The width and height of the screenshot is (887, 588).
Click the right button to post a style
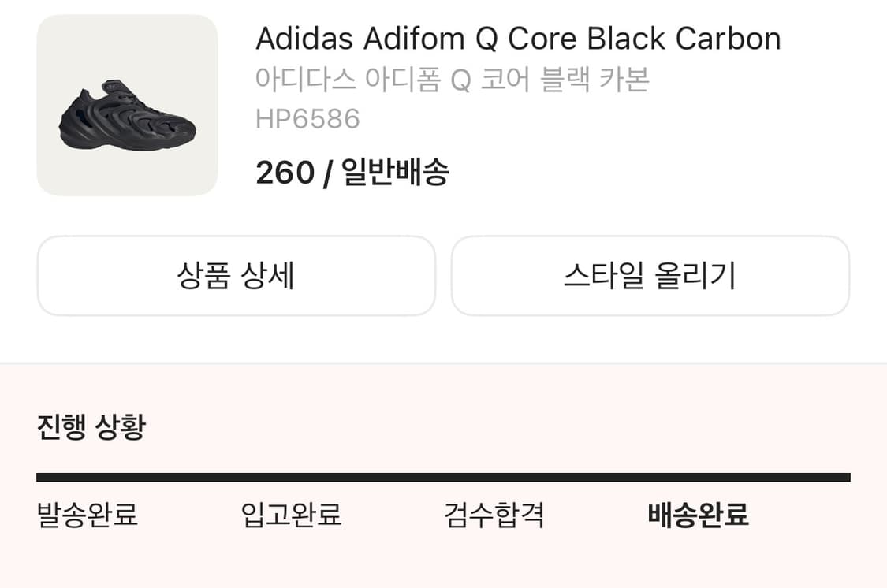(x=651, y=276)
